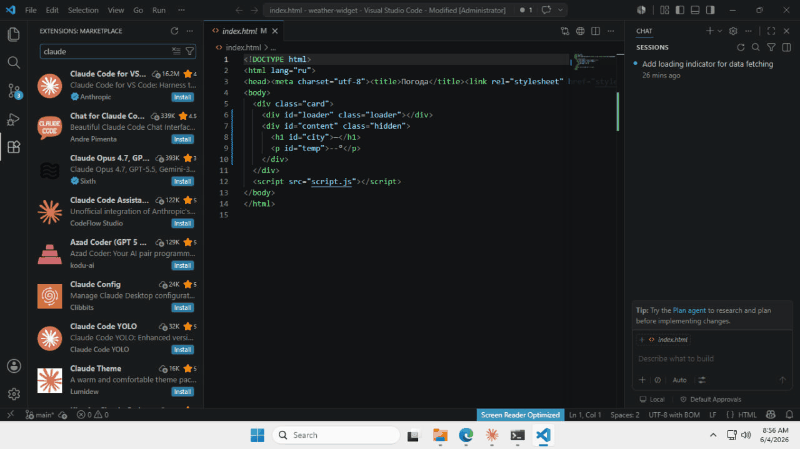The width and height of the screenshot is (800, 449).
Task: Expand the new chat dropdown arrow
Action: pyautogui.click(x=720, y=31)
